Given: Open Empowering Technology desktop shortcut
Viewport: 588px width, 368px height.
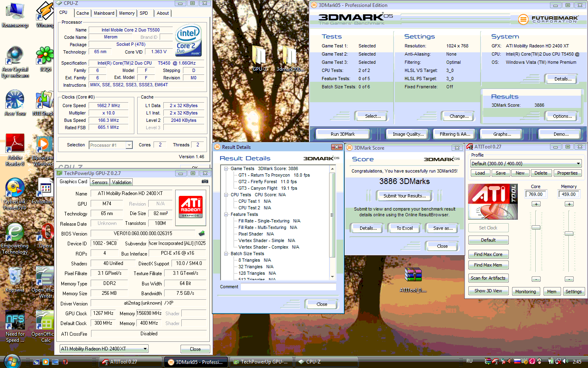Looking at the screenshot, I should 15,239.
